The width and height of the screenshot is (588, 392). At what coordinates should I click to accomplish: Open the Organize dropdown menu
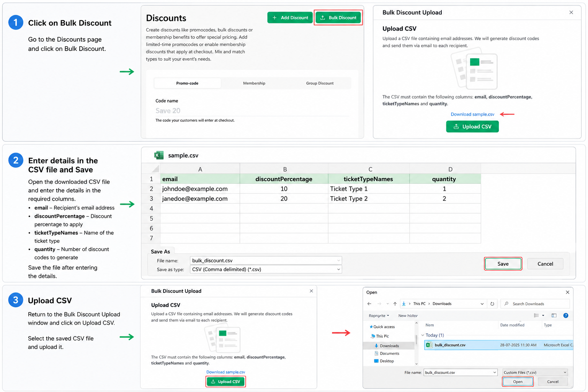379,316
